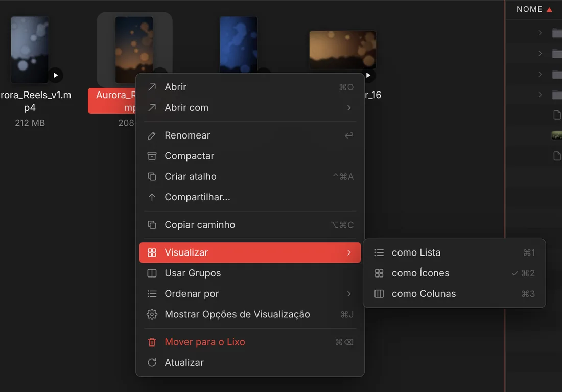
Task: Open the Ordenar por submenu arrow
Action: 349,294
